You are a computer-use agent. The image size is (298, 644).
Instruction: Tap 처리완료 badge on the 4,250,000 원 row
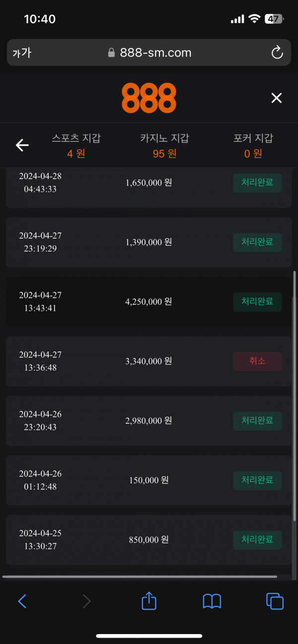(257, 302)
